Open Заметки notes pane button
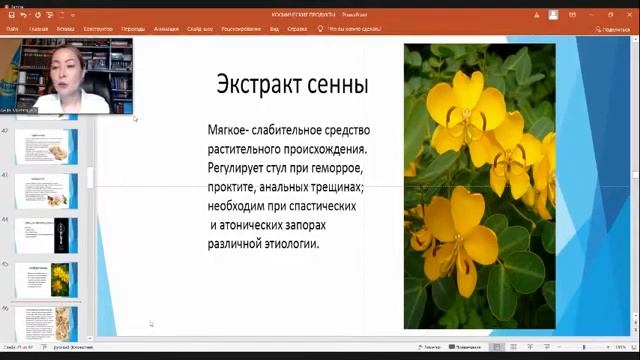Screen dimensions: 640x360 [x=429, y=347]
